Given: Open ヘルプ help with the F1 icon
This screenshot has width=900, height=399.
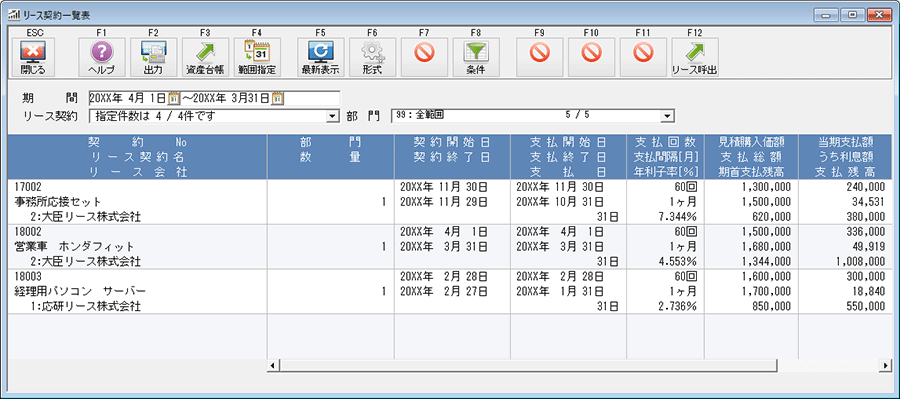Looking at the screenshot, I should (102, 58).
